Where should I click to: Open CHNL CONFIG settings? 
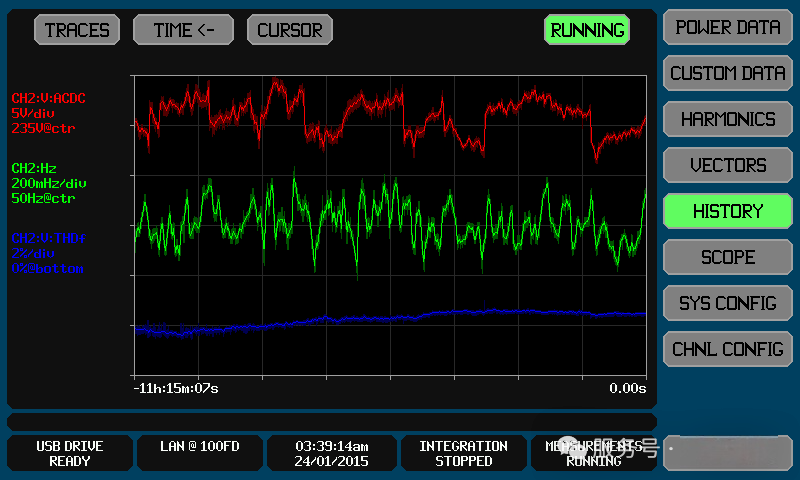tap(727, 349)
